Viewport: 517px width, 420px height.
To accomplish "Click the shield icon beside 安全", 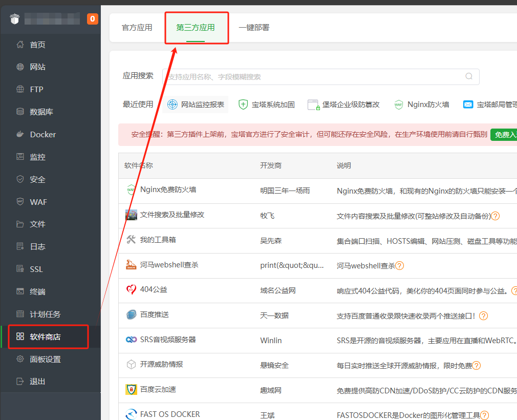I will coord(20,179).
